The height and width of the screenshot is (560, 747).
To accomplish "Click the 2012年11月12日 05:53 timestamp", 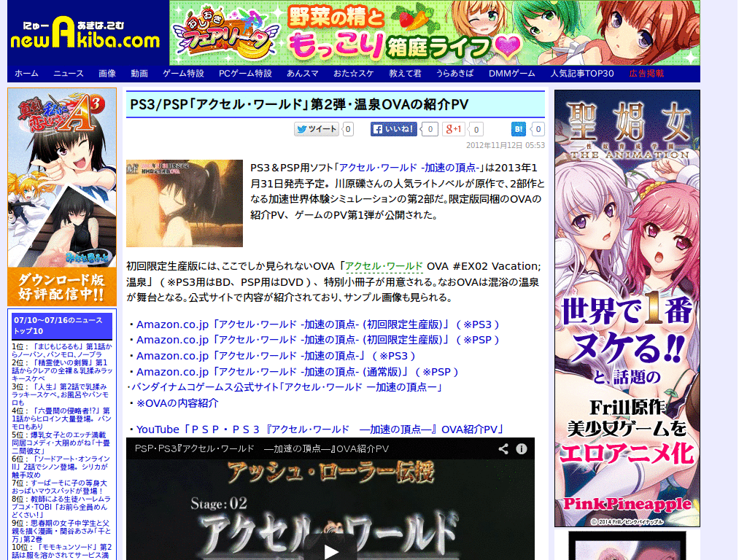I will coord(505,145).
